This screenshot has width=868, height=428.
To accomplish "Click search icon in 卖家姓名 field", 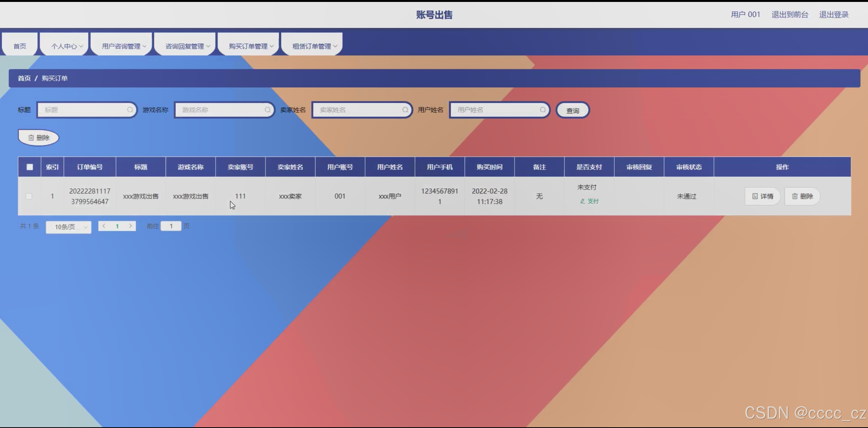I will coord(405,110).
